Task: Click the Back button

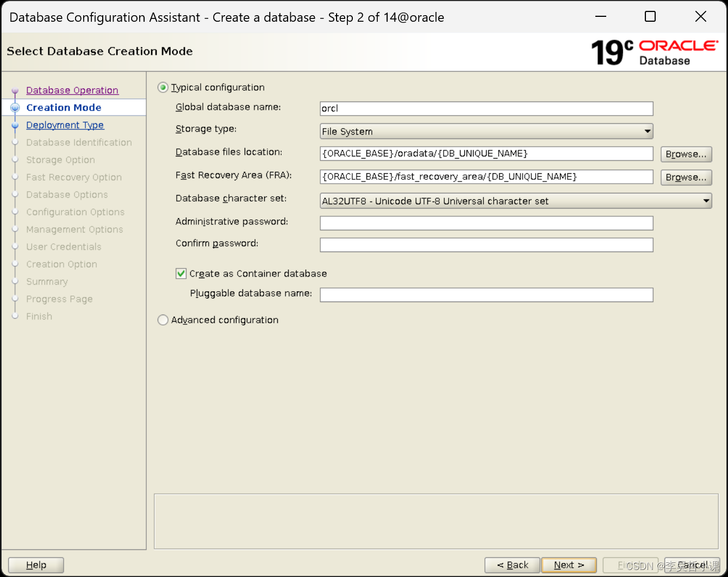Action: 512,565
